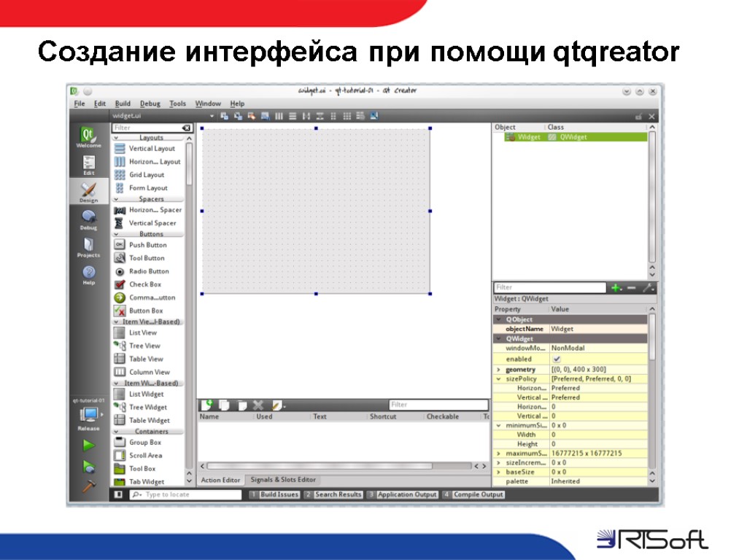The width and height of the screenshot is (747, 560).
Task: Add dynamic property with green plus
Action: tap(616, 287)
